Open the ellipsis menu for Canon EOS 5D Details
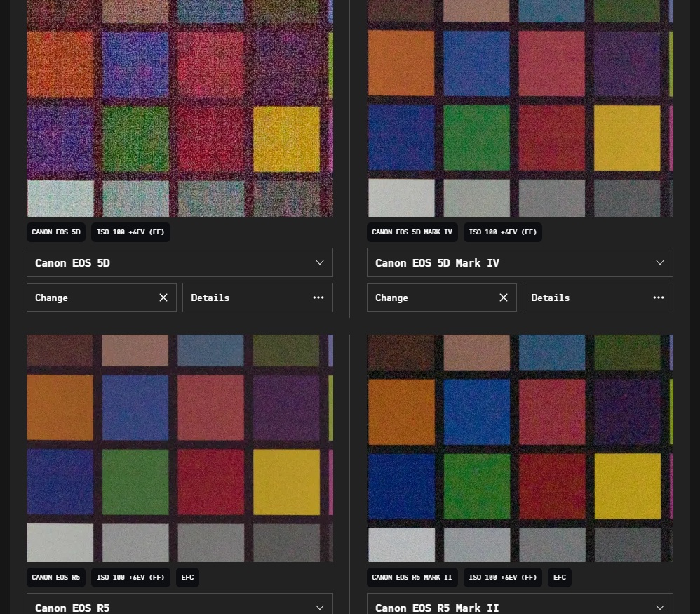This screenshot has height=614, width=700. pyautogui.click(x=318, y=298)
